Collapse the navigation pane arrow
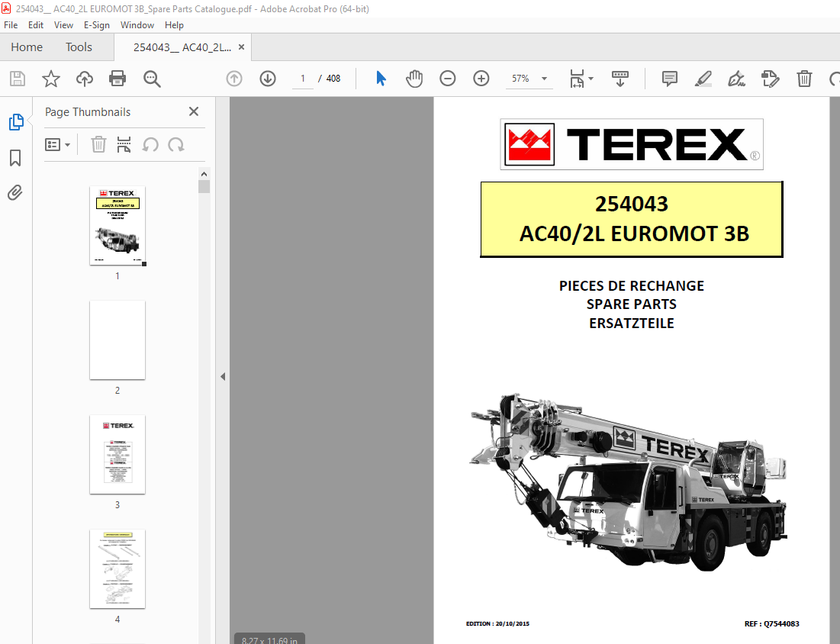 pyautogui.click(x=223, y=377)
